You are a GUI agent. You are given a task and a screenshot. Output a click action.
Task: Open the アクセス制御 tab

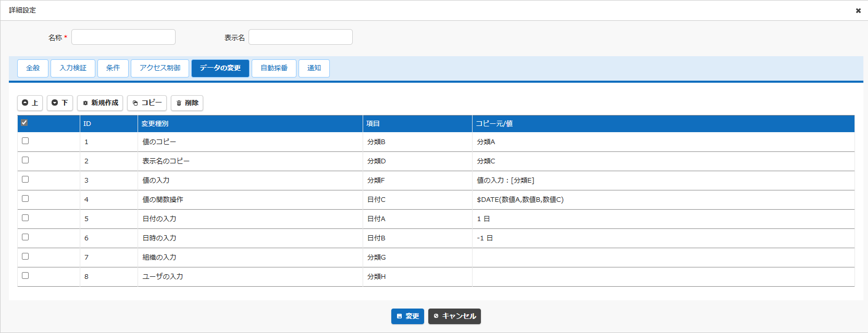point(160,68)
